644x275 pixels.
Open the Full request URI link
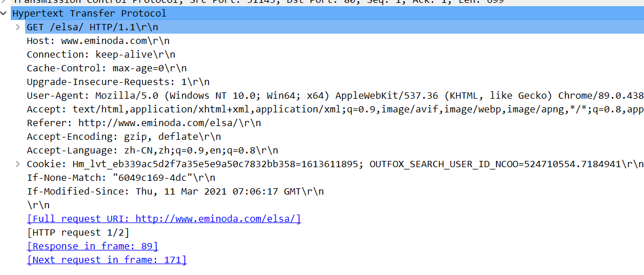(164, 219)
